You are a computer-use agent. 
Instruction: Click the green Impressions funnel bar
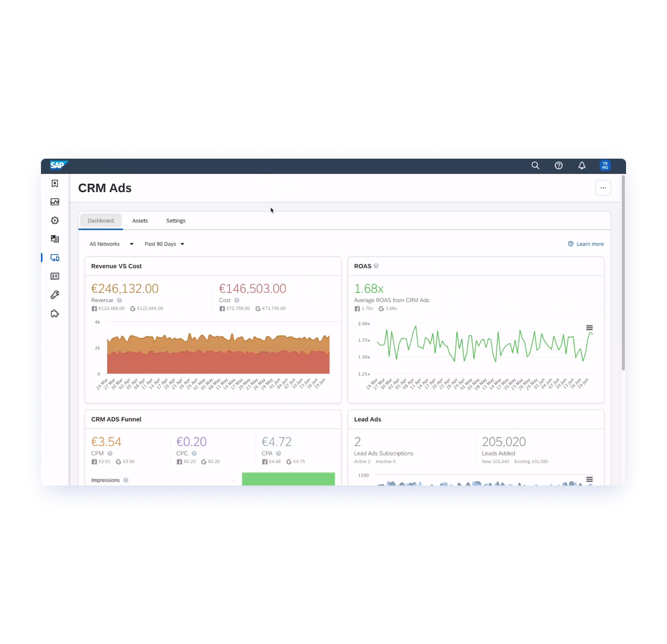coord(288,479)
